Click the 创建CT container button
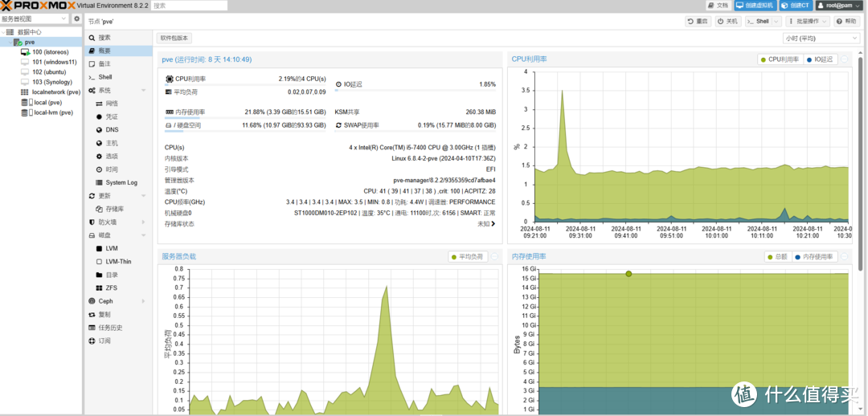Screen dimensions: 868x416 796,6
